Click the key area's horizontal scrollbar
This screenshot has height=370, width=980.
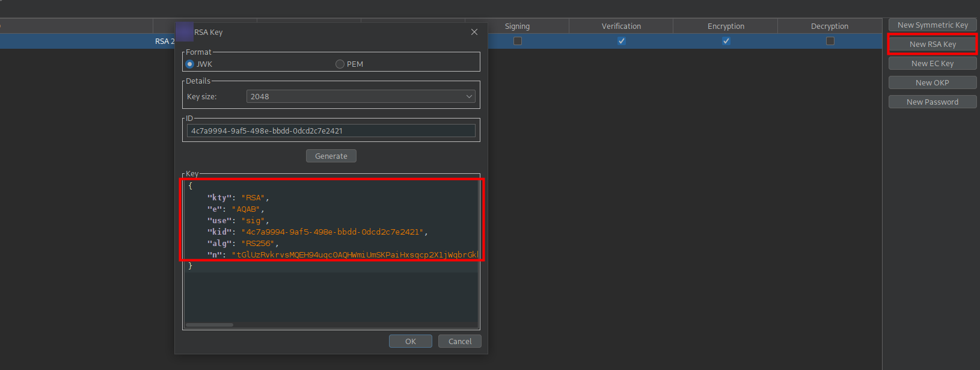(209, 325)
